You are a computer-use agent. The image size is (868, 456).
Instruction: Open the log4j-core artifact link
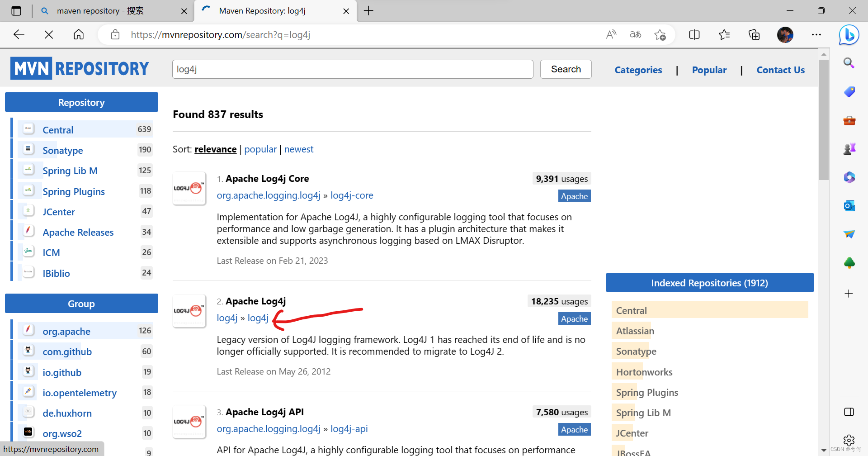pos(352,195)
